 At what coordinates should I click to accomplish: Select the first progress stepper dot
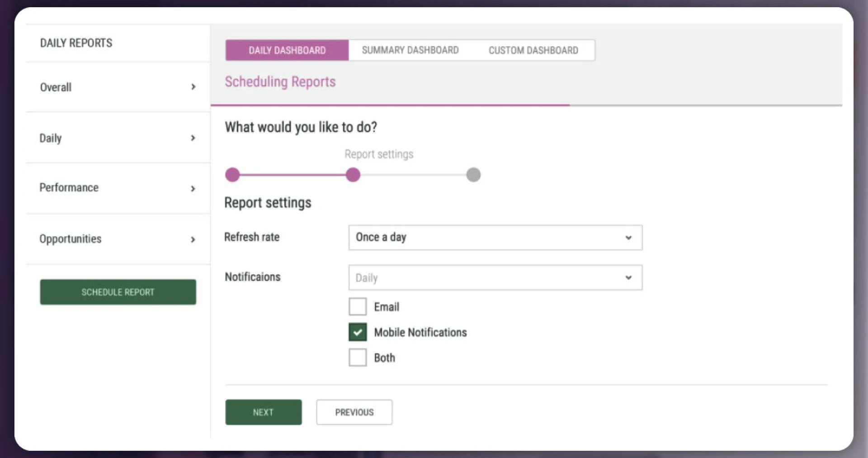pos(232,175)
